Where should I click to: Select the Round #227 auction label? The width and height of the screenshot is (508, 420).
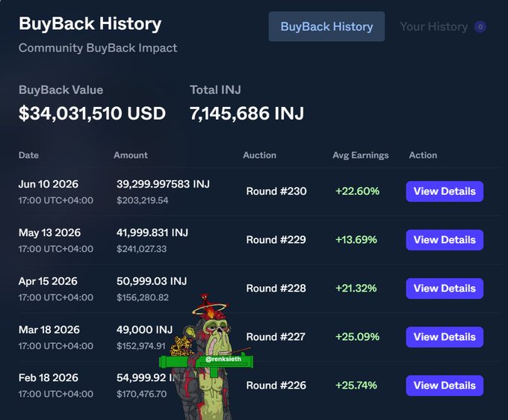click(x=276, y=337)
